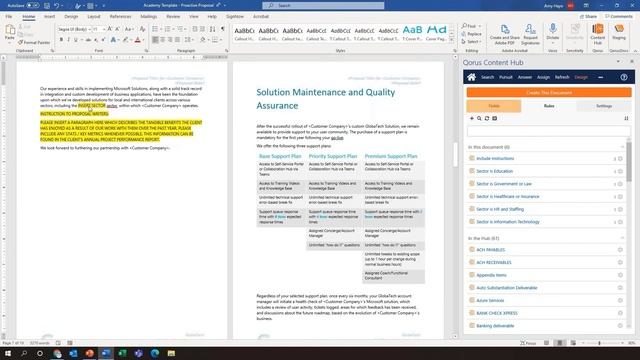Add a new rule with plus icon
The width and height of the screenshot is (640, 360).
[472, 118]
